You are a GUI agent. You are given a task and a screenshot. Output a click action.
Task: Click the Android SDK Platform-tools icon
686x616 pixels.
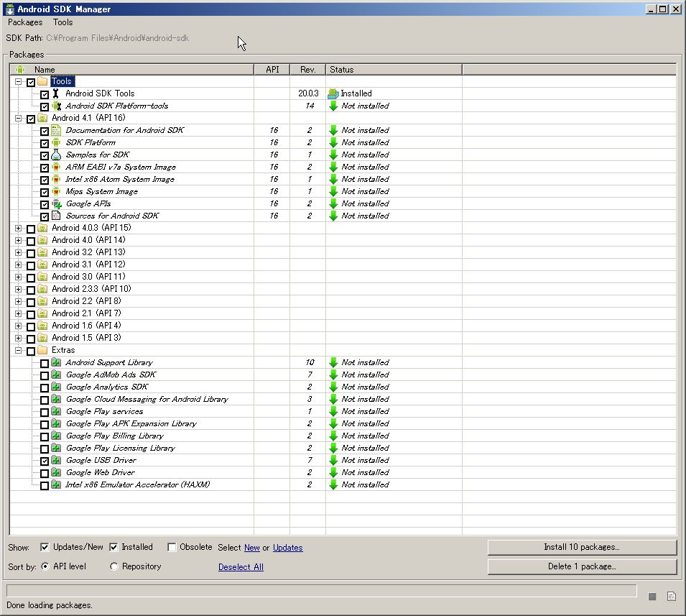[56, 106]
